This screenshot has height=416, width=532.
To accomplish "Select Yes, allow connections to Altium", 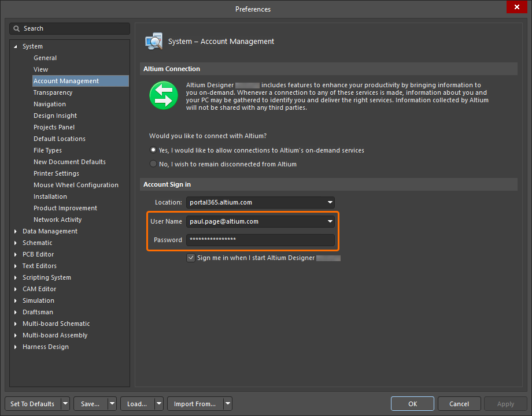I will [153, 150].
